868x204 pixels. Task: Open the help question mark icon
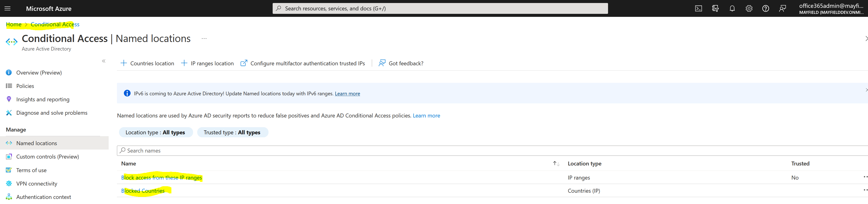(766, 9)
